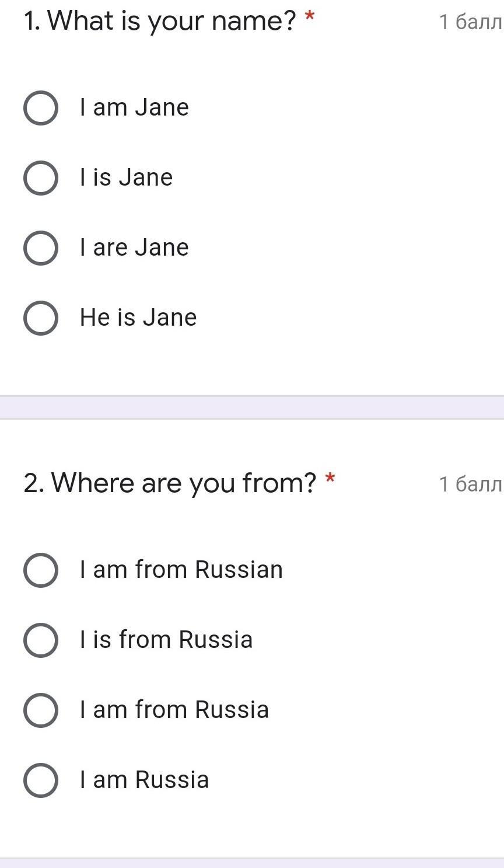
Task: Click the 'I am Jane' answer text
Action: point(134,107)
